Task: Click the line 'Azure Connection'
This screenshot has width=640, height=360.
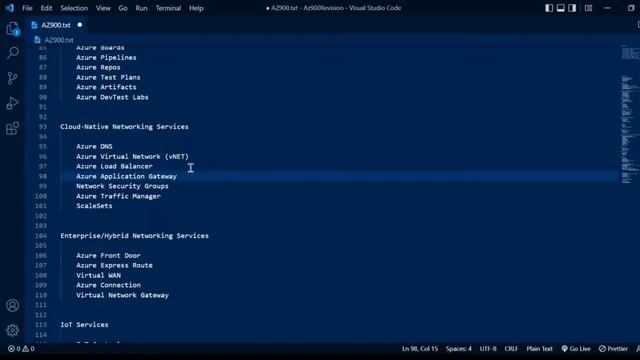Action: (108, 285)
